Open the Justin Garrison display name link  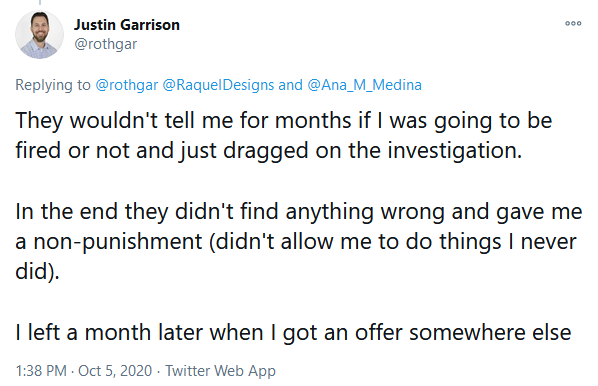(x=127, y=25)
